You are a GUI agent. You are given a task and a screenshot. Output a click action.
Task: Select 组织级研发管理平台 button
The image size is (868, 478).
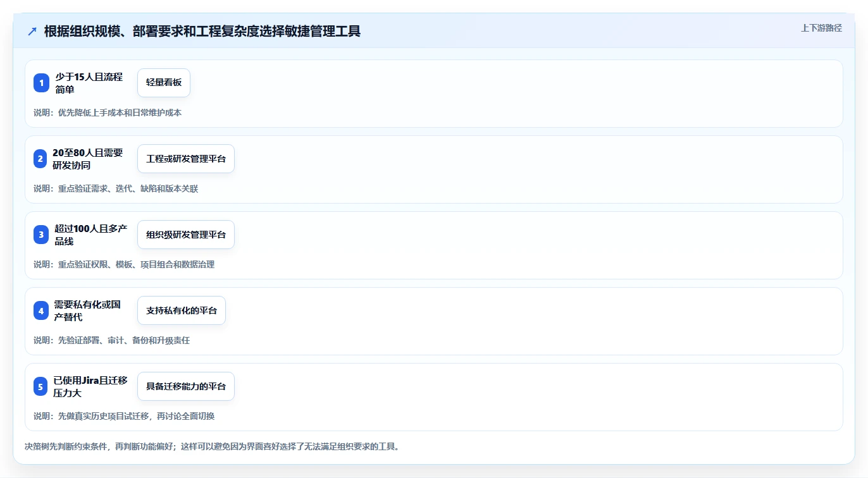click(x=186, y=235)
